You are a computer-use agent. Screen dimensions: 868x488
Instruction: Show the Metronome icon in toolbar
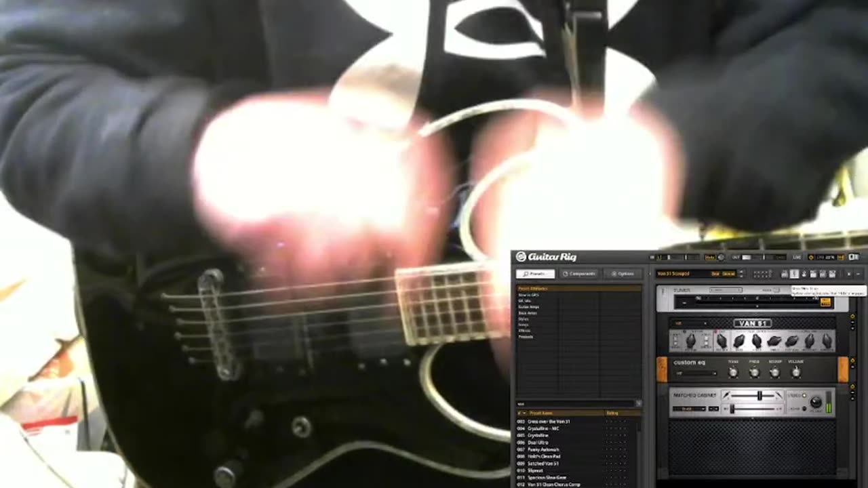(x=804, y=274)
